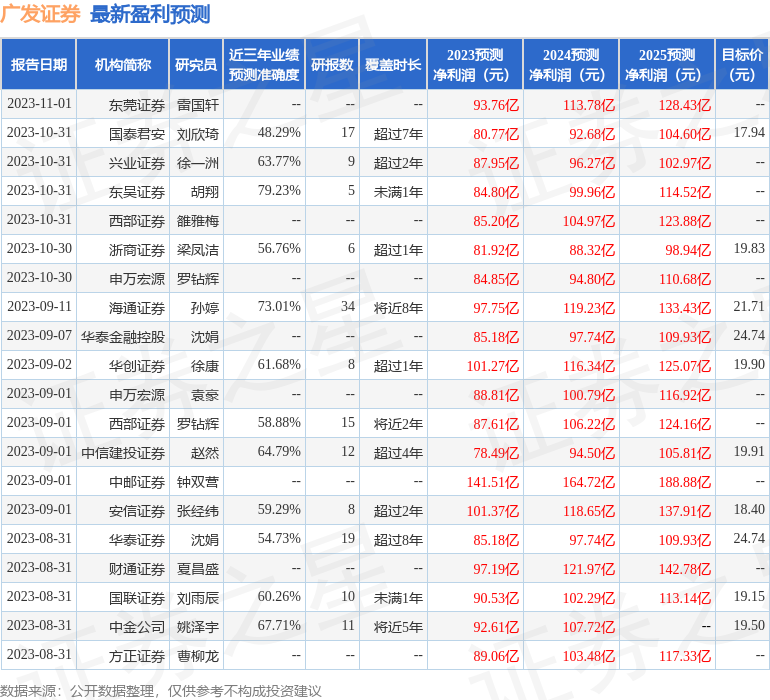Click accuracy value 63.77%

pos(279,162)
